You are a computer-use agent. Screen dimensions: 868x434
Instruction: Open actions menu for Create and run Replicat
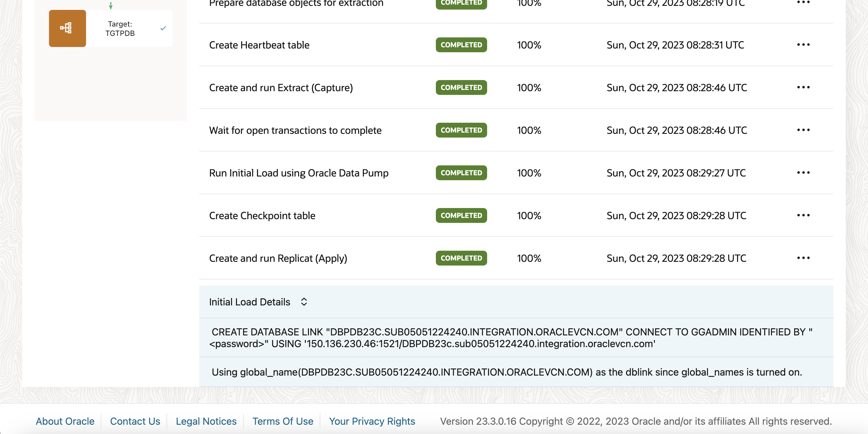click(x=803, y=258)
